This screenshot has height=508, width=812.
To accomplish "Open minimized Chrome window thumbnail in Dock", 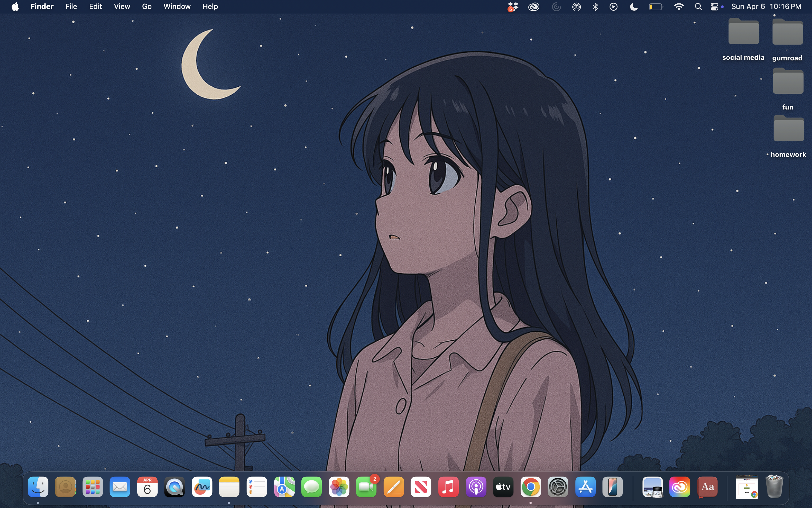I will (x=747, y=487).
